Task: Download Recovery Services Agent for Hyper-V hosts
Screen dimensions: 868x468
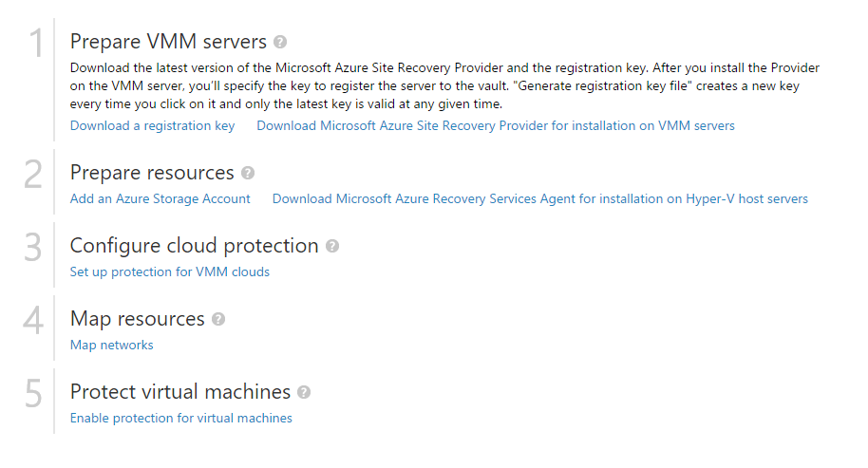Action: pos(539,199)
